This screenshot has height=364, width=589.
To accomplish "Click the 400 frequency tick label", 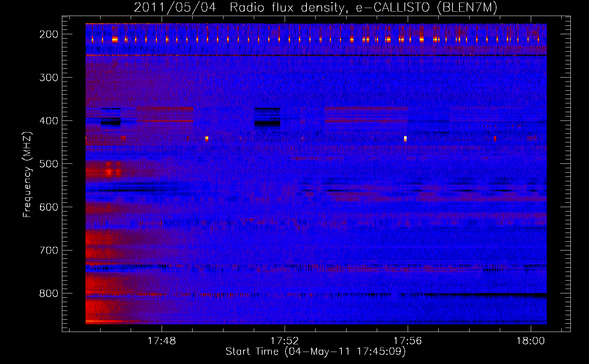I will pos(49,121).
